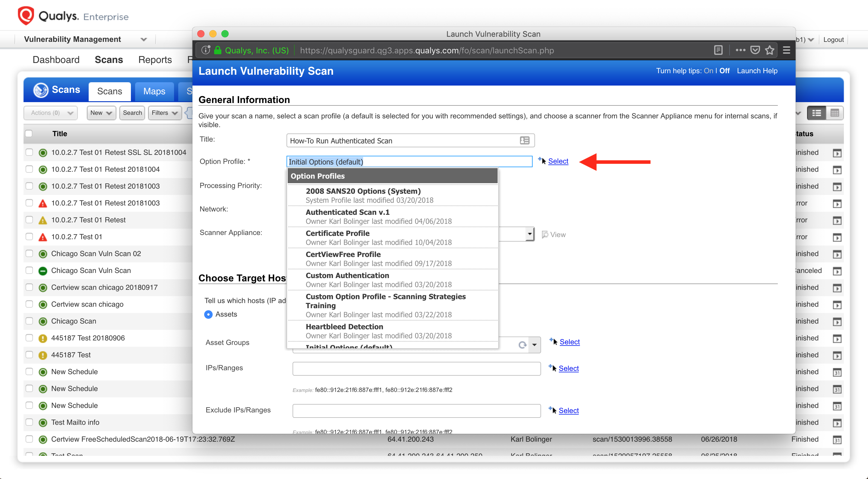Expand the Filters dropdown

tap(164, 113)
